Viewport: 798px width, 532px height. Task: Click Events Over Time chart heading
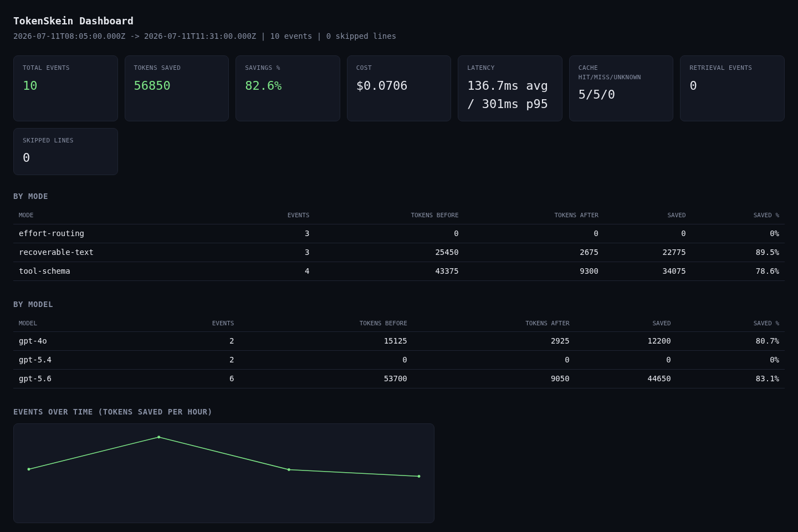click(112, 412)
